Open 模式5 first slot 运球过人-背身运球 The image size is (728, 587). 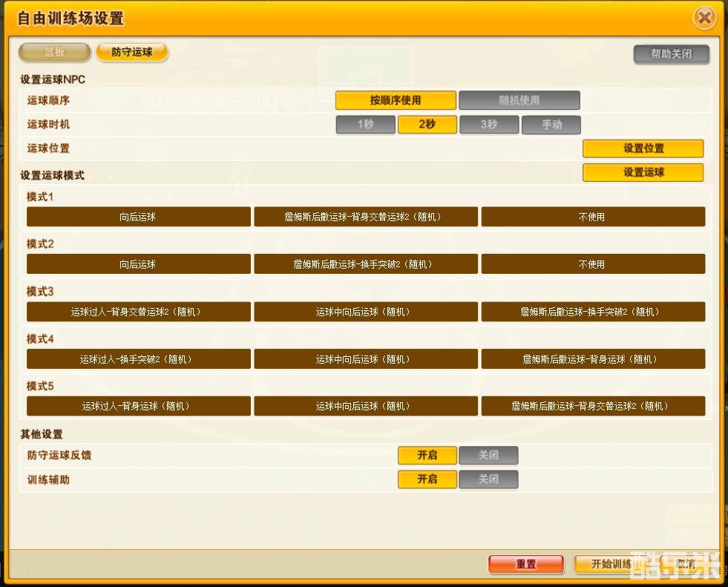pyautogui.click(x=138, y=406)
